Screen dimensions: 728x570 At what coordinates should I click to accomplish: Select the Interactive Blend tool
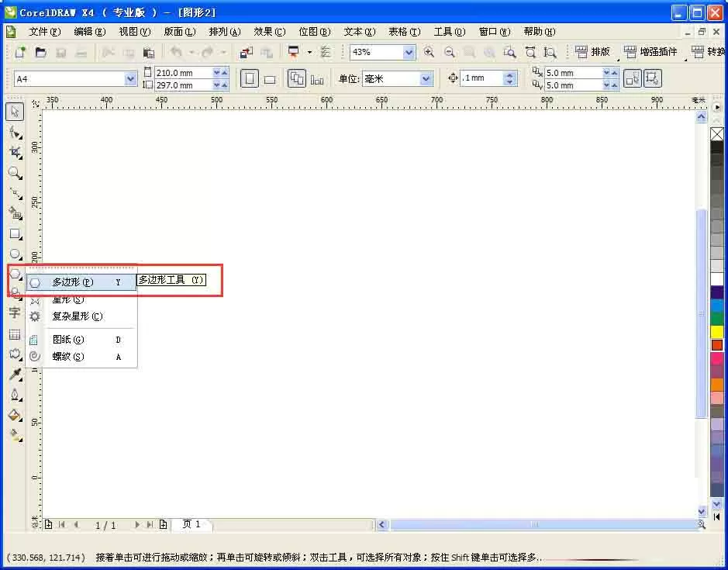coord(15,354)
